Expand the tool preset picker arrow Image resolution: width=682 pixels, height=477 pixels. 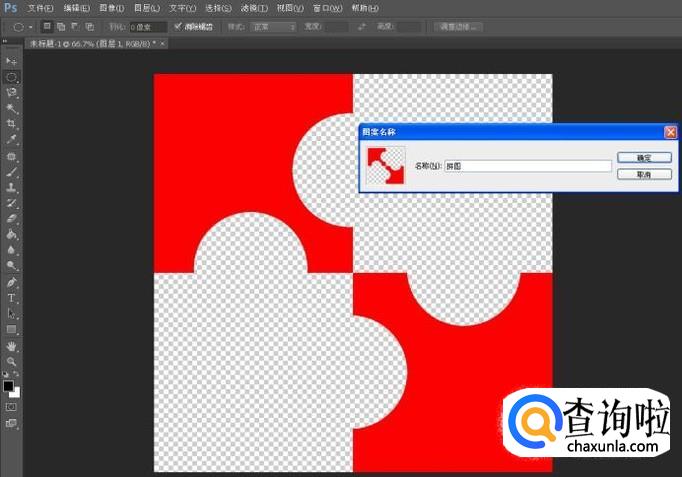pos(31,27)
